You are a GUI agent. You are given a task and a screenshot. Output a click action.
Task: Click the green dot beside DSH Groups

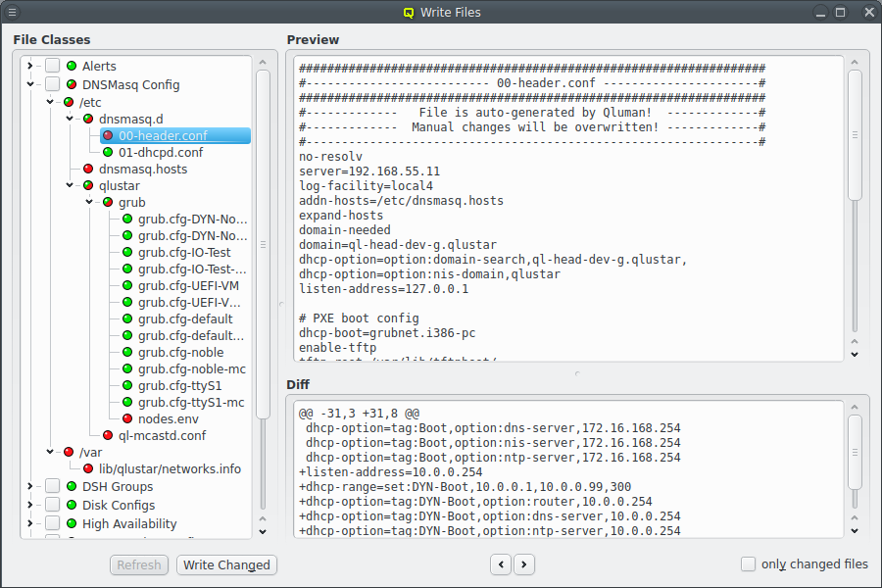pyautogui.click(x=72, y=486)
